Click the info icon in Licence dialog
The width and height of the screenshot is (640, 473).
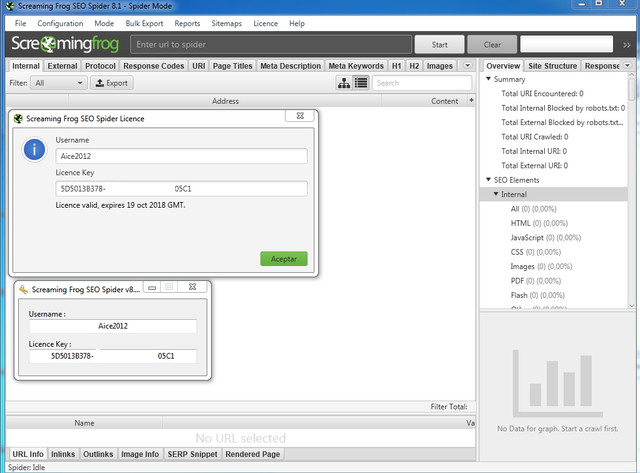click(x=34, y=150)
